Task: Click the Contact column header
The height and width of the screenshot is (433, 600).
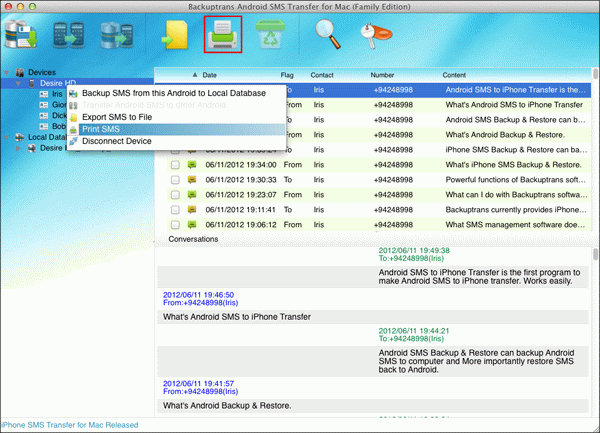Action: click(322, 75)
